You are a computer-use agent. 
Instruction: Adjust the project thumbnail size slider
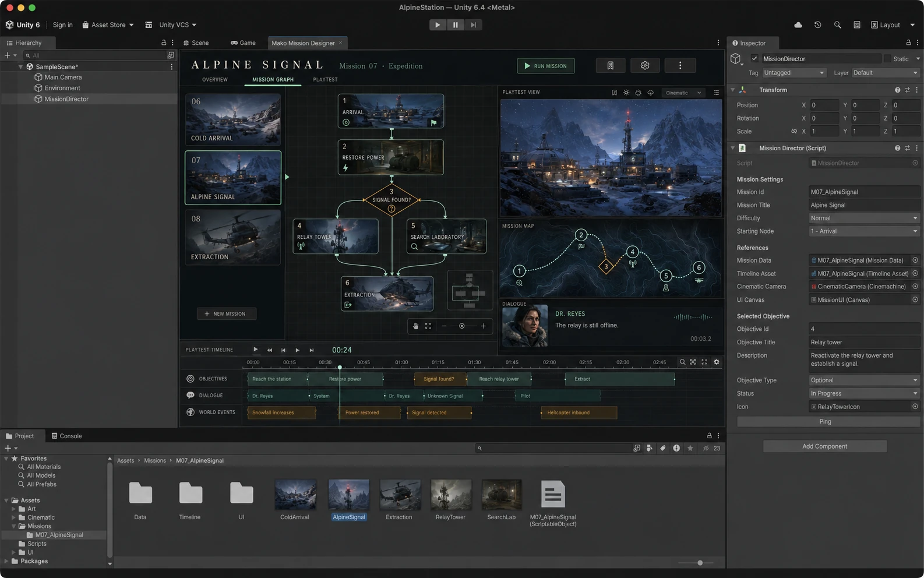pos(700,563)
